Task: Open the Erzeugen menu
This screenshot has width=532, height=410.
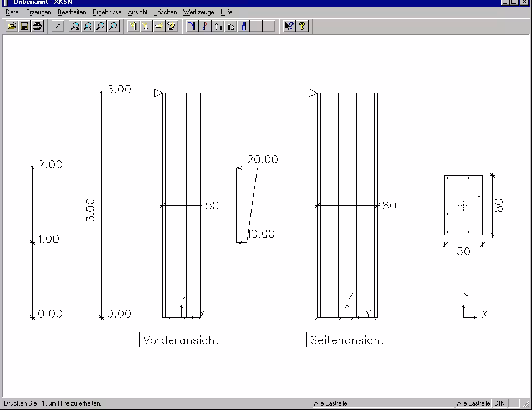Action: [38, 12]
